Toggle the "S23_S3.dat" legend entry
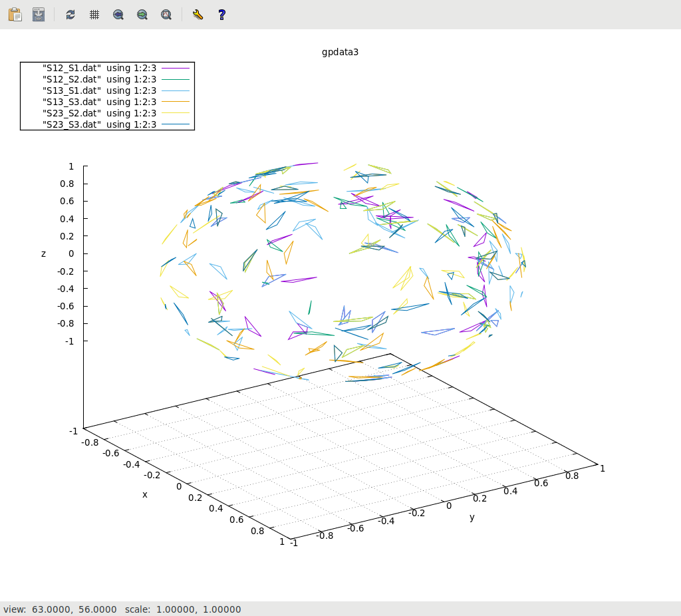Viewport: 681px width, 616px height. pos(99,124)
